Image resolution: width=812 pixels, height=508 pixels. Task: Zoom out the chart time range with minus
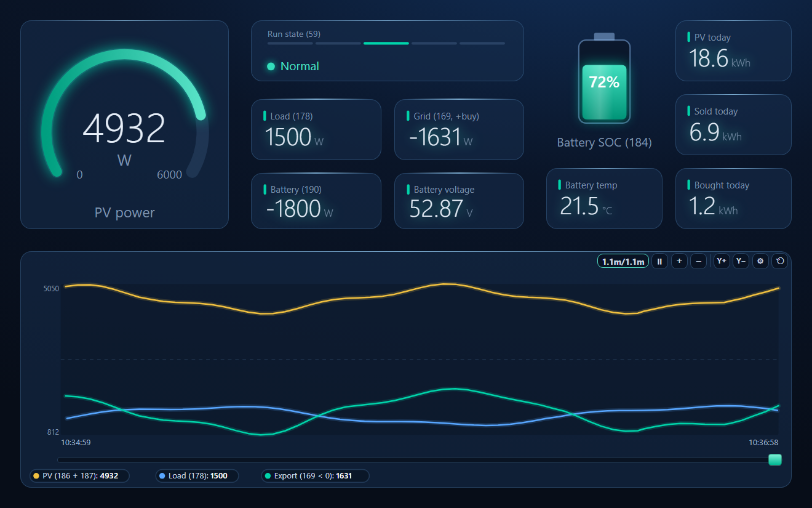click(698, 261)
